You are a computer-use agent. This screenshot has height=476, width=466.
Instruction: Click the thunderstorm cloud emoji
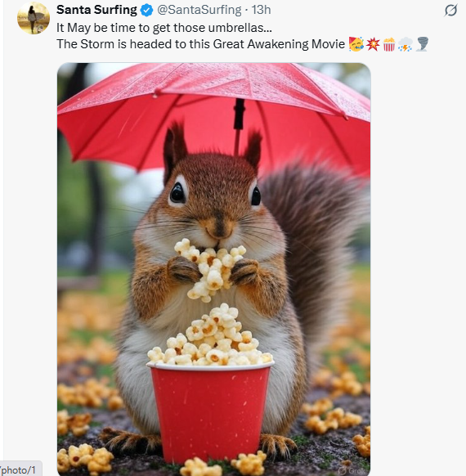click(406, 44)
